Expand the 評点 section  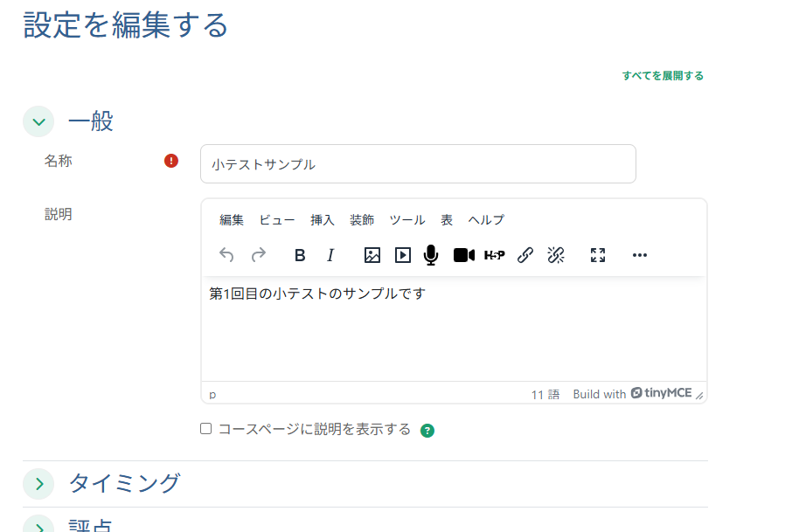point(38,527)
